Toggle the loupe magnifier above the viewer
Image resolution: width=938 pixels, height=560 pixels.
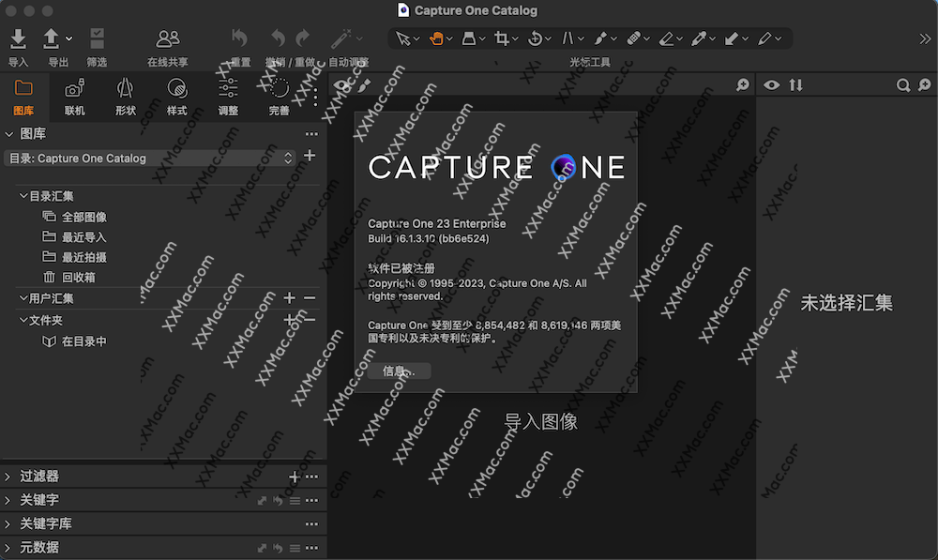(740, 84)
